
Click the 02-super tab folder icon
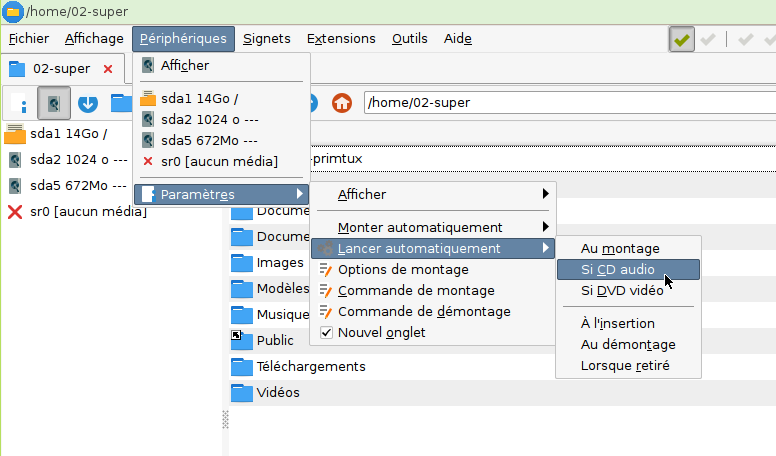pos(17,69)
